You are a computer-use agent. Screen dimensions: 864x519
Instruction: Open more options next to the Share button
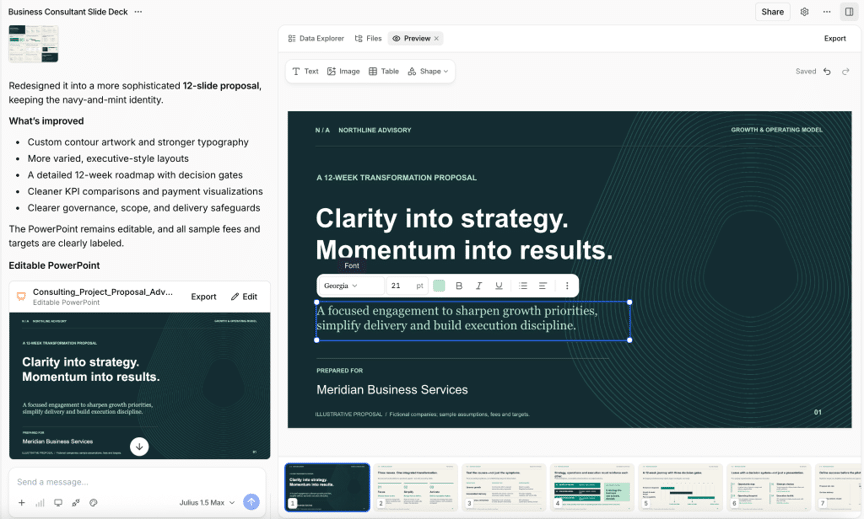point(827,12)
